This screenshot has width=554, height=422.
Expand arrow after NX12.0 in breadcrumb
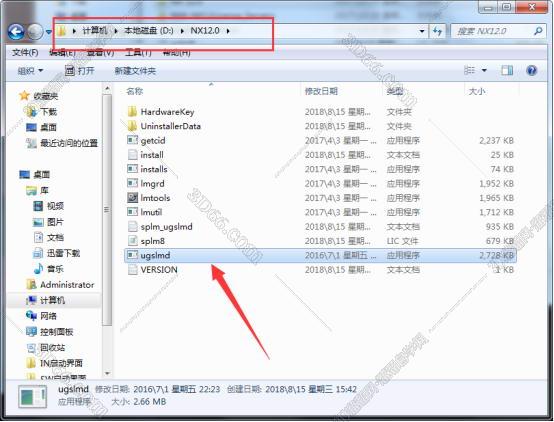[x=228, y=31]
